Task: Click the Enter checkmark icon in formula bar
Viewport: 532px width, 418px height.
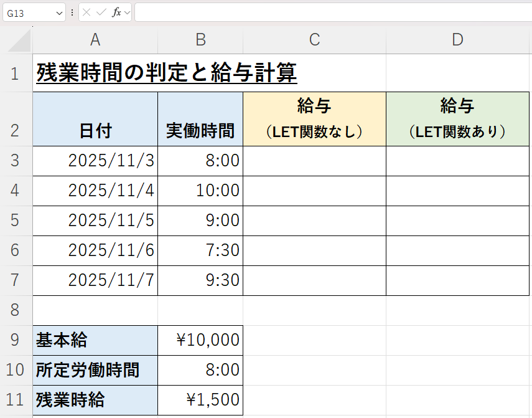Action: (x=101, y=12)
